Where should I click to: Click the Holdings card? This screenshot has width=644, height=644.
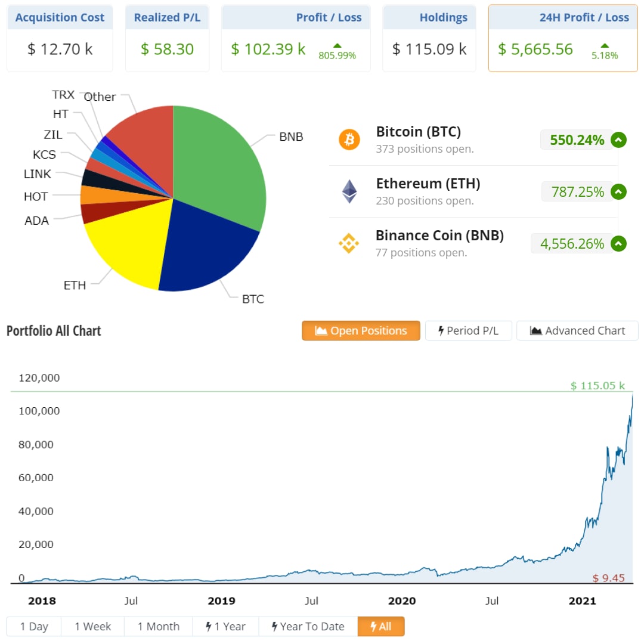[429, 38]
